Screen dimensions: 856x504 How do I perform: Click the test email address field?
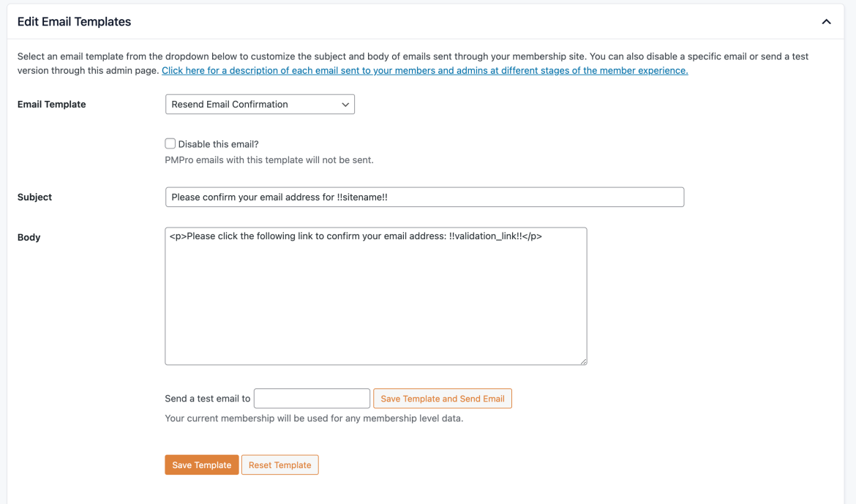(x=312, y=398)
